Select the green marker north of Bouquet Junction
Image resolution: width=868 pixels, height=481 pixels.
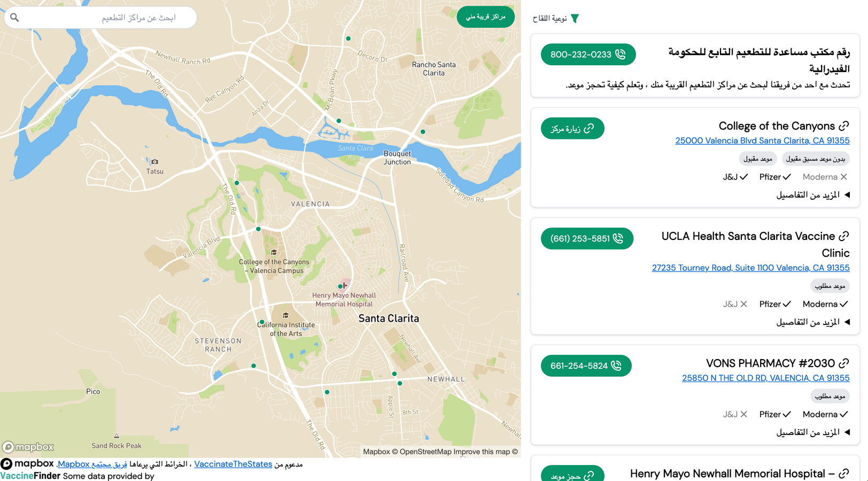click(423, 131)
